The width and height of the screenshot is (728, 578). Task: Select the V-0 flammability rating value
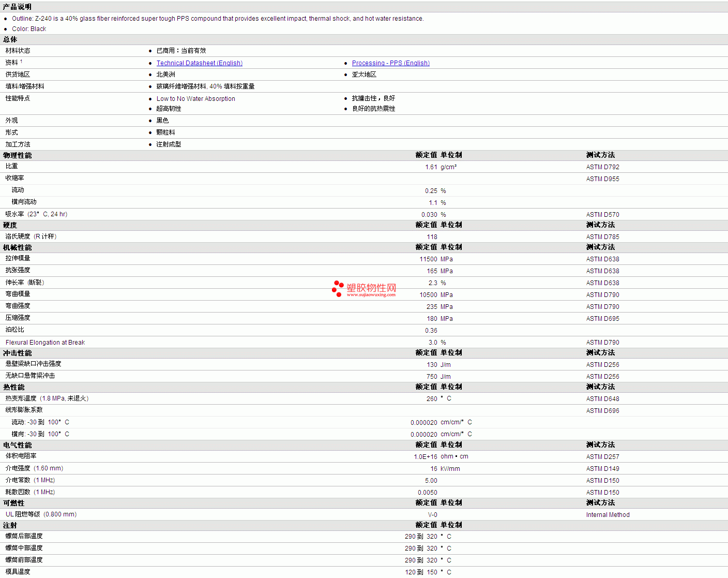(x=432, y=515)
